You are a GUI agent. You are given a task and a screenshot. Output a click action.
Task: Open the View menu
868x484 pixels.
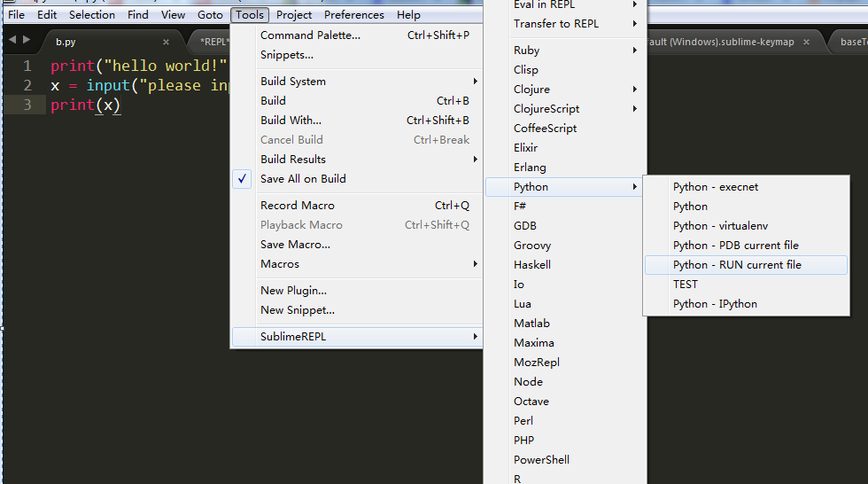click(173, 15)
